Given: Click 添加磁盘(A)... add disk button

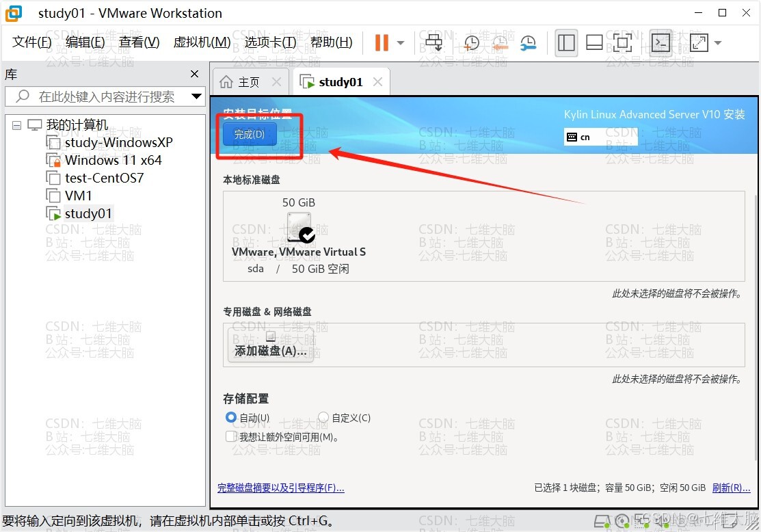Looking at the screenshot, I should 270,345.
